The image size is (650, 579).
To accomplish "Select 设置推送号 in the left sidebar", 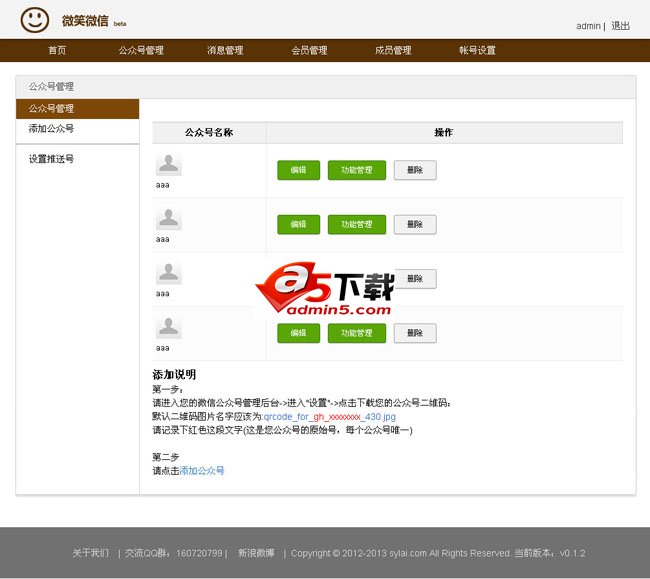I will coord(51,159).
